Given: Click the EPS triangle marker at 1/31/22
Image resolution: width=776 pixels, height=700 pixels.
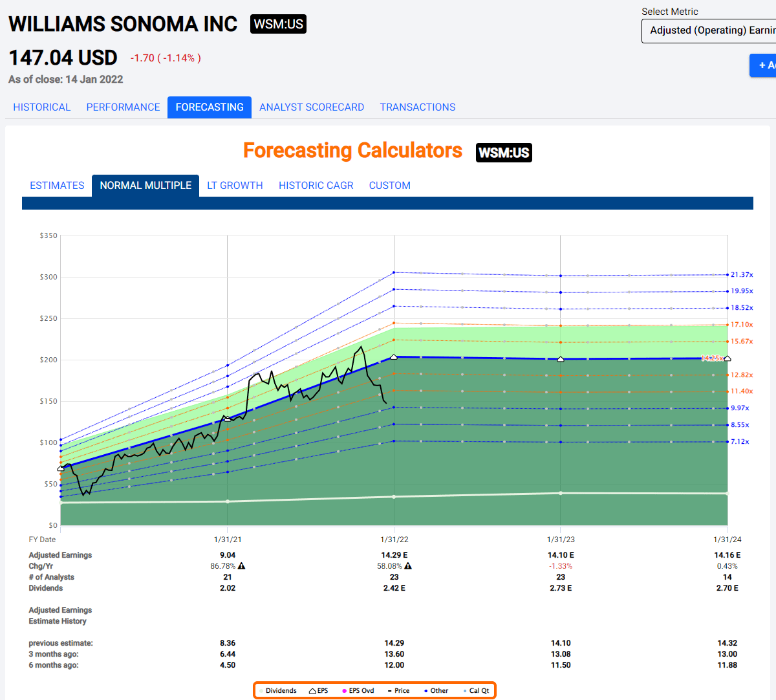Looking at the screenshot, I should (x=394, y=356).
